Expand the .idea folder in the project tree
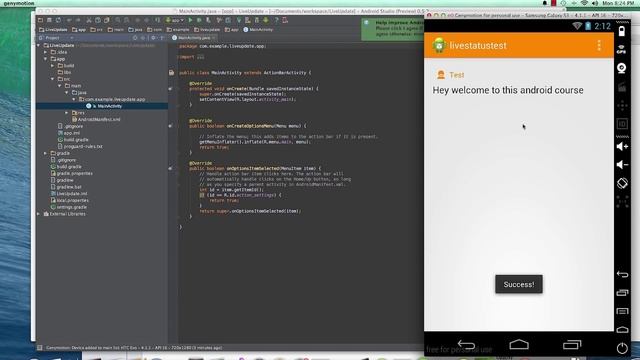640x360 pixels. click(46, 52)
